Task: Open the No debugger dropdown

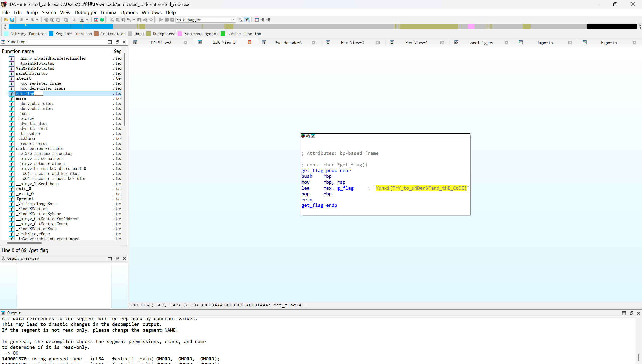Action: 232,20
